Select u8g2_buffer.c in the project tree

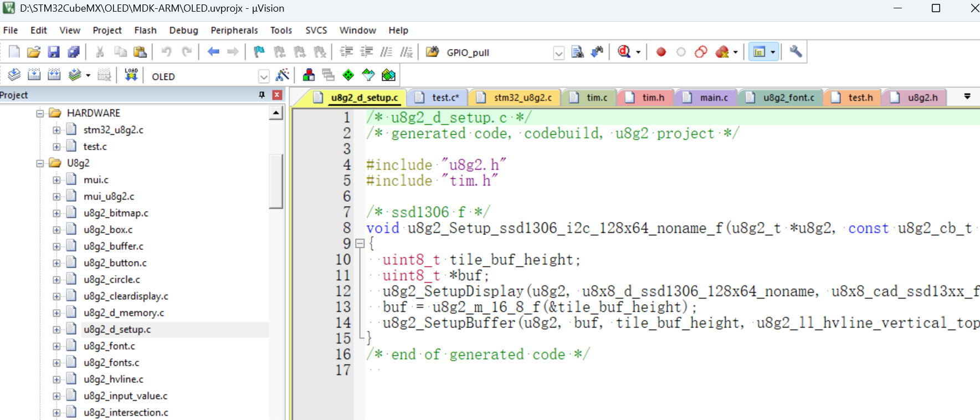(x=114, y=247)
